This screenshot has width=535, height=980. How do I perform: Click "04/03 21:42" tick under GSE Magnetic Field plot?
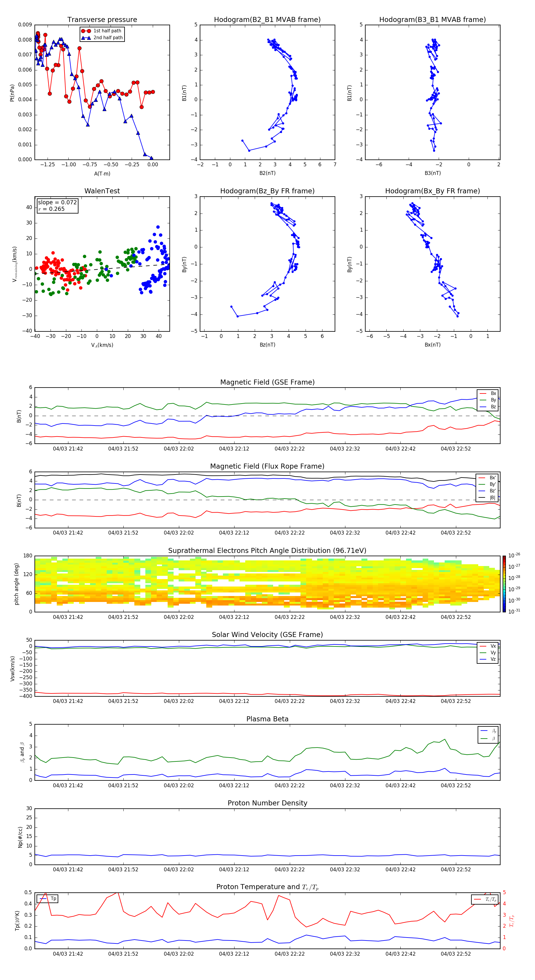point(68,448)
